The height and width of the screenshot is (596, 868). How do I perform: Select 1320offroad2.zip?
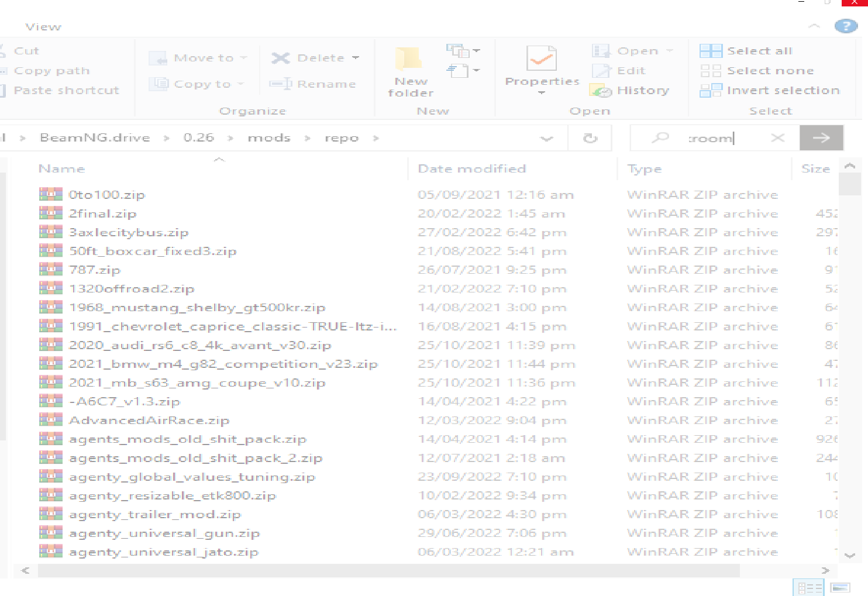click(x=132, y=289)
